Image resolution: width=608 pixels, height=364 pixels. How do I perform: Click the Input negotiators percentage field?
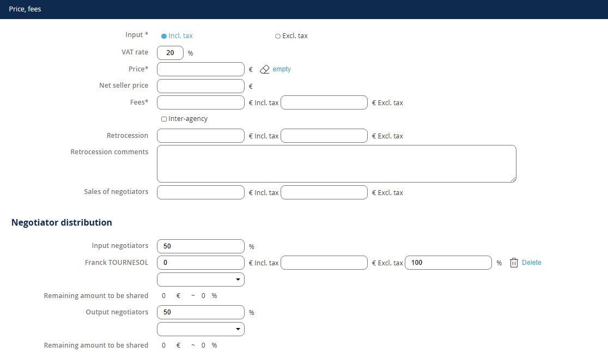(200, 246)
